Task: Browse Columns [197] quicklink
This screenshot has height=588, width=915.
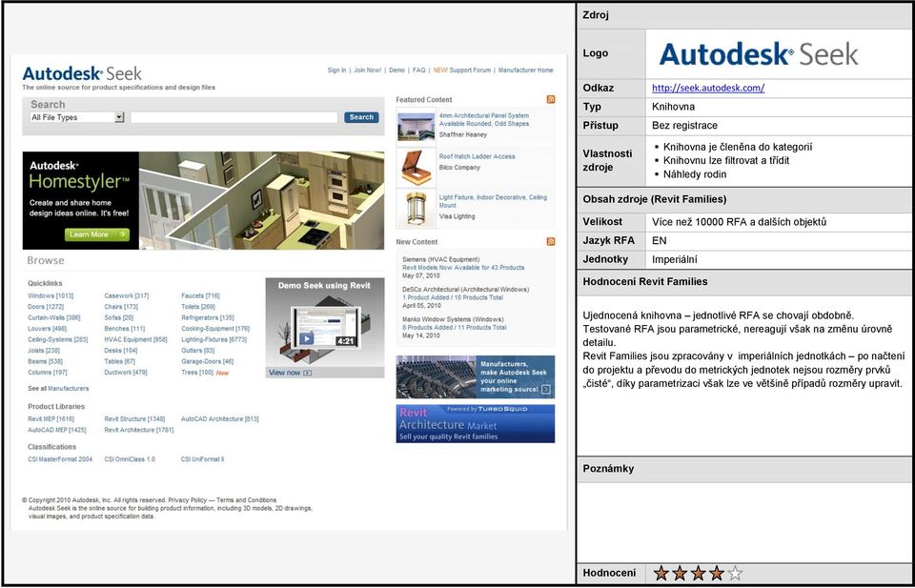Action: pyautogui.click(x=48, y=373)
